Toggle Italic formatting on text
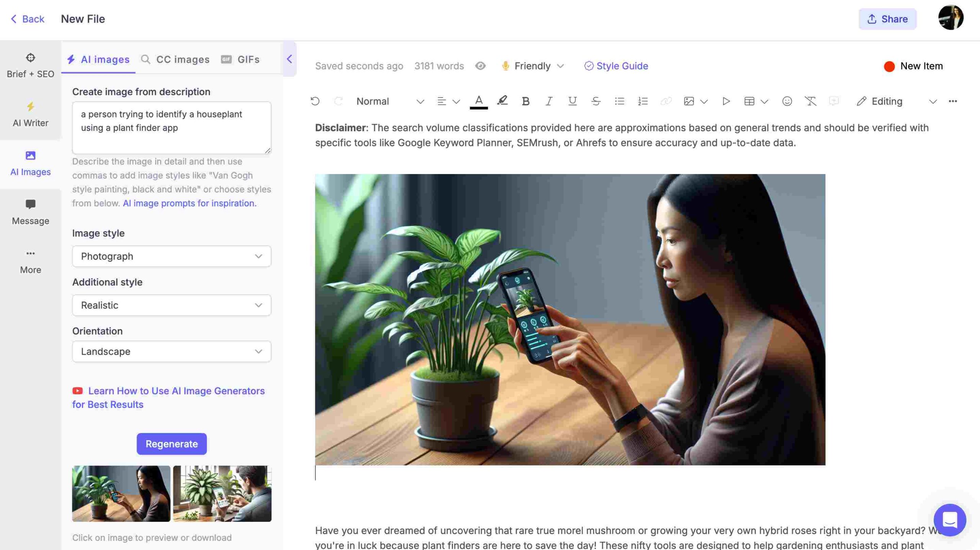Screen dimensions: 980x550 (x=549, y=101)
